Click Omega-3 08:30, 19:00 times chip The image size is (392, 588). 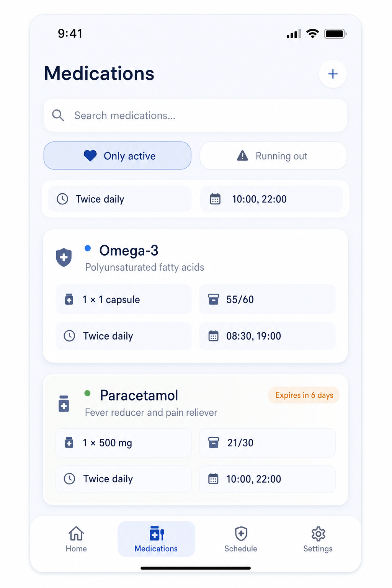[x=267, y=336]
